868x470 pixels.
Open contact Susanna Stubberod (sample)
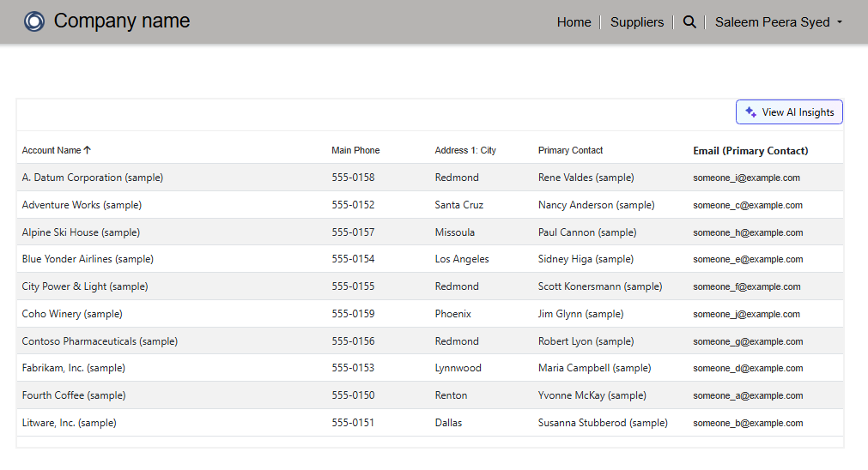tap(603, 423)
